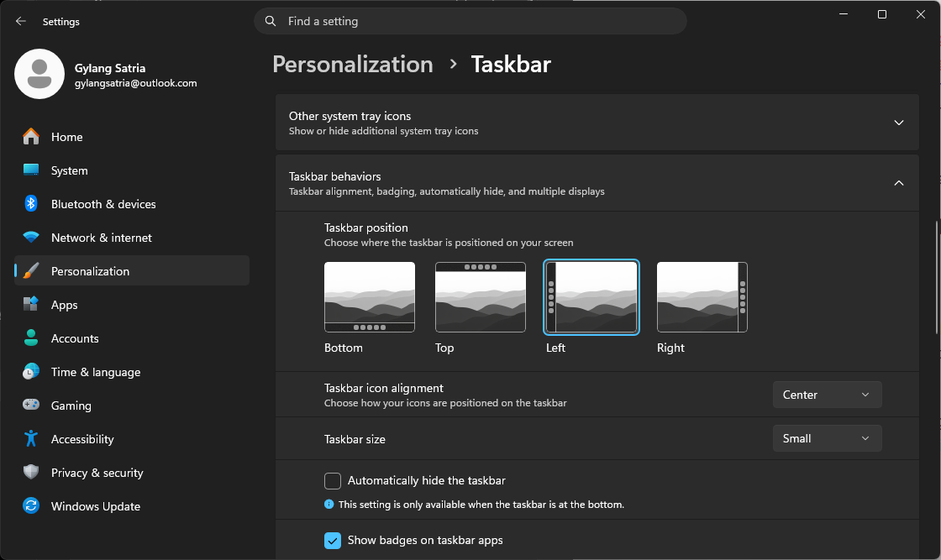Uncheck Show badges on taskbar apps
Screen dimensions: 941x560
[333, 540]
